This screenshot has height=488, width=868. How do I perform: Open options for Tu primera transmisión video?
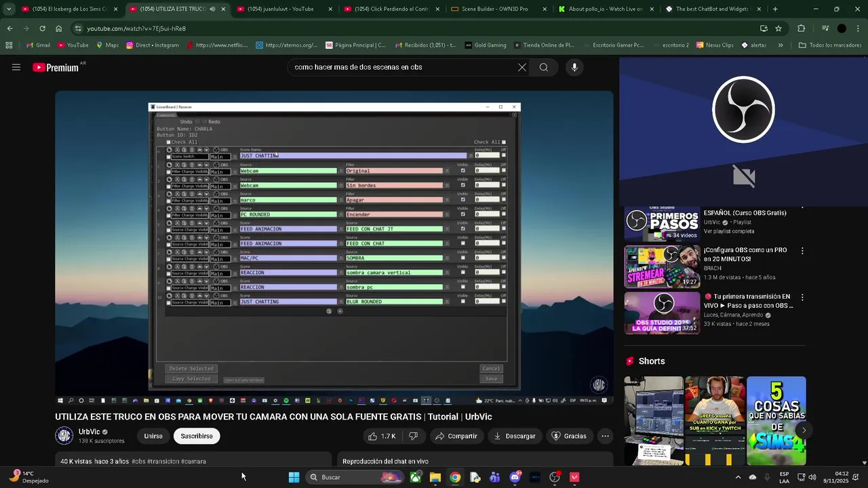tap(802, 298)
